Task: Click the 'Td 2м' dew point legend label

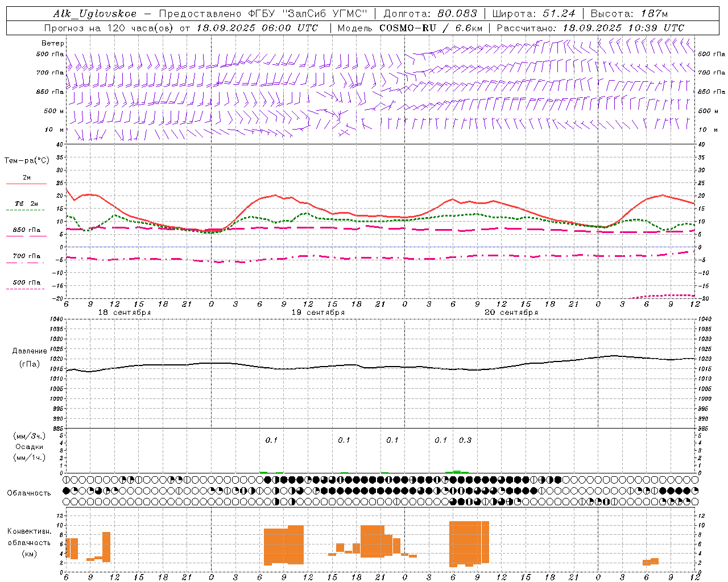Action: coord(26,203)
